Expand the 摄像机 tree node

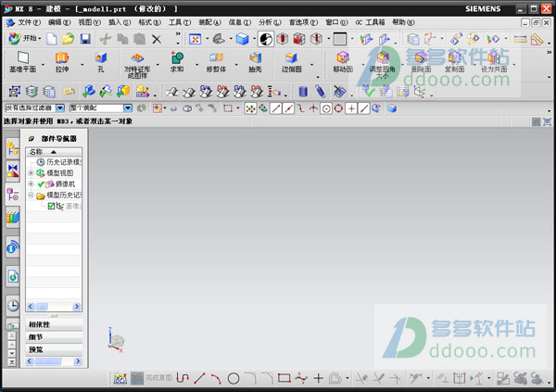[x=31, y=183]
